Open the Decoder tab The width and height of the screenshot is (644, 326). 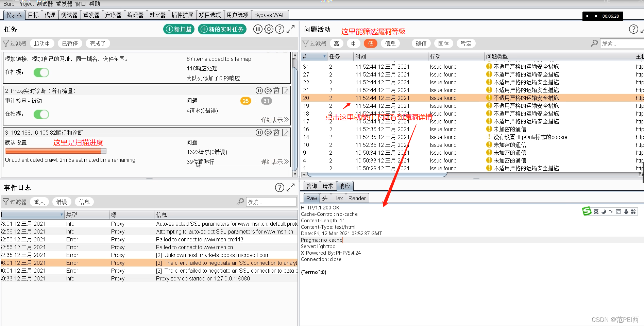click(x=136, y=15)
